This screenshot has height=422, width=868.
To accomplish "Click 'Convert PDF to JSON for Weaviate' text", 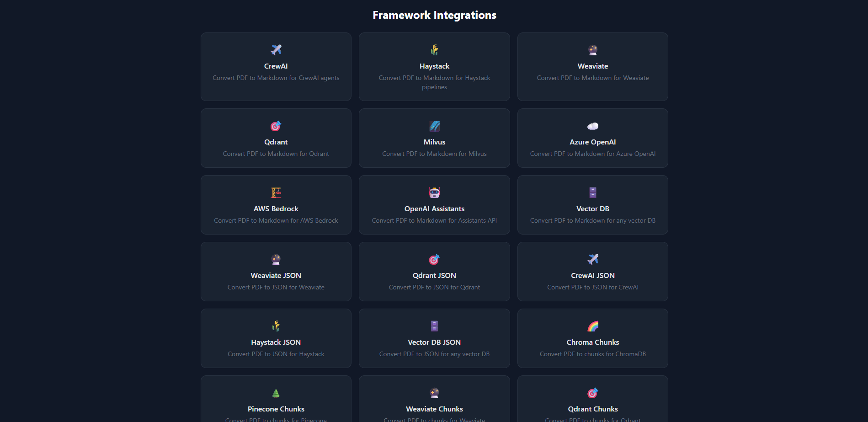I will coord(276,288).
